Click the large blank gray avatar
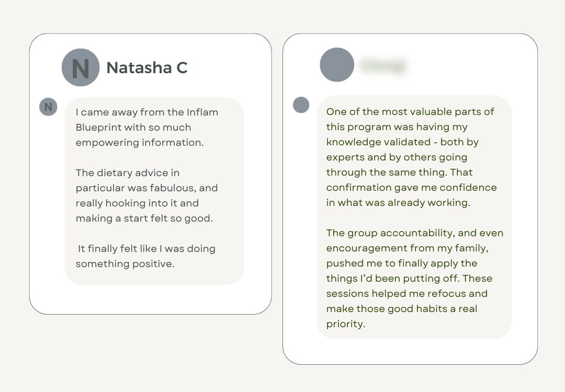Image resolution: width=565 pixels, height=392 pixels. click(x=337, y=65)
